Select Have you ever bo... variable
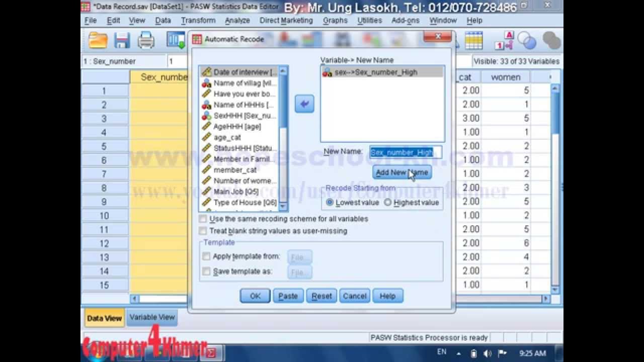Image resolution: width=644 pixels, height=362 pixels. pos(239,94)
